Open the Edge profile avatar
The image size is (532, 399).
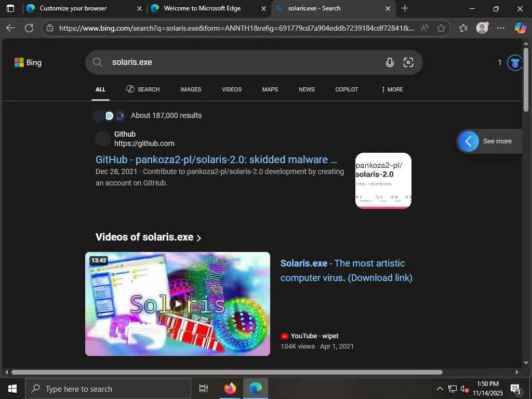[482, 28]
